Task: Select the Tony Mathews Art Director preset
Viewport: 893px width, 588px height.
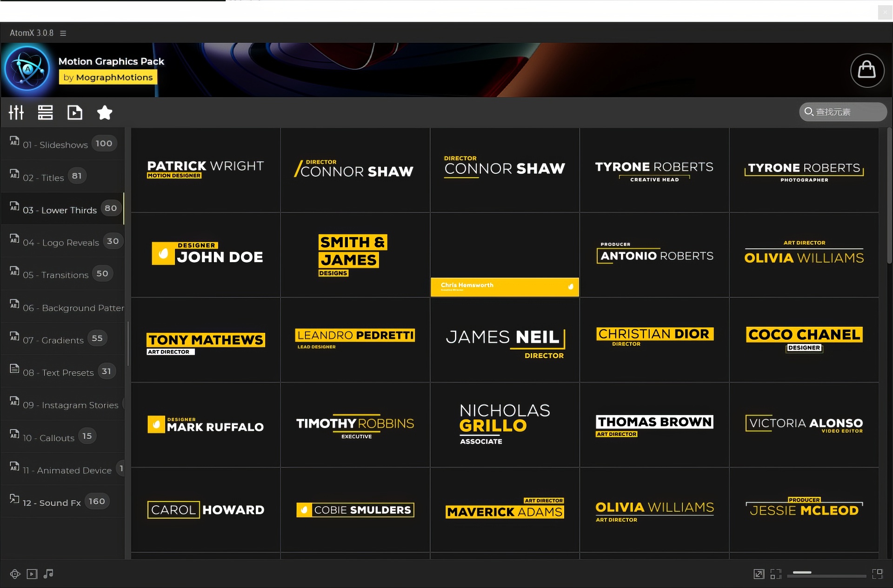Action: click(206, 340)
